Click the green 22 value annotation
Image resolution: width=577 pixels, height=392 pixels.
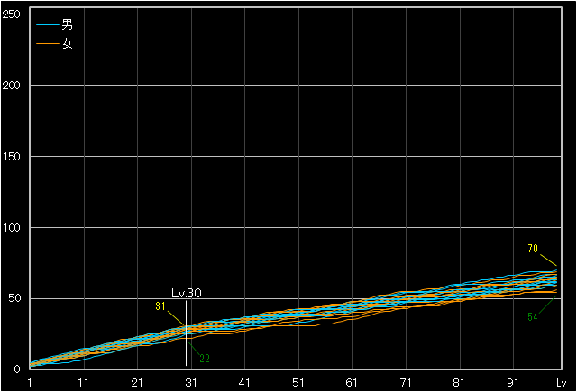205,359
